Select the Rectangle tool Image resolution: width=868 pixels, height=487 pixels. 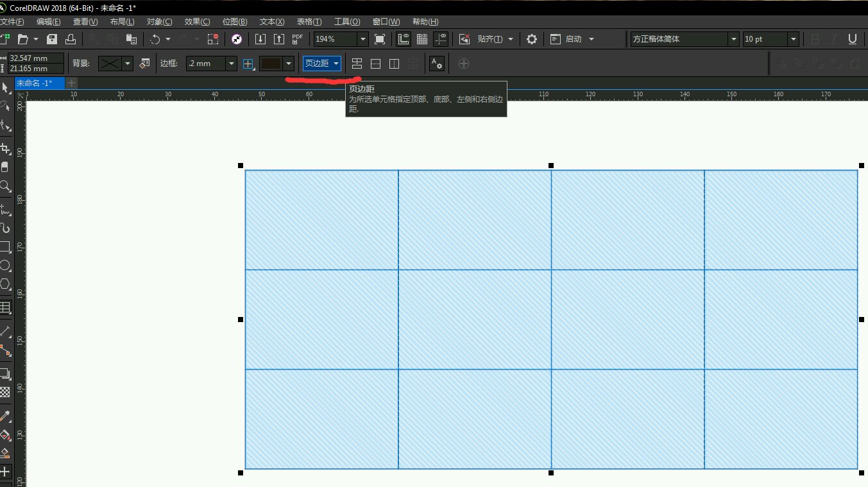[x=5, y=247]
